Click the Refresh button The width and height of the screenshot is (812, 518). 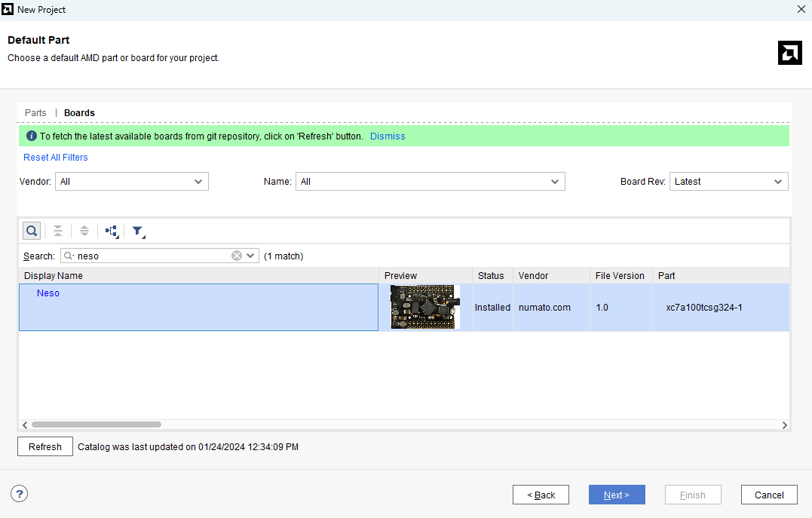tap(45, 446)
